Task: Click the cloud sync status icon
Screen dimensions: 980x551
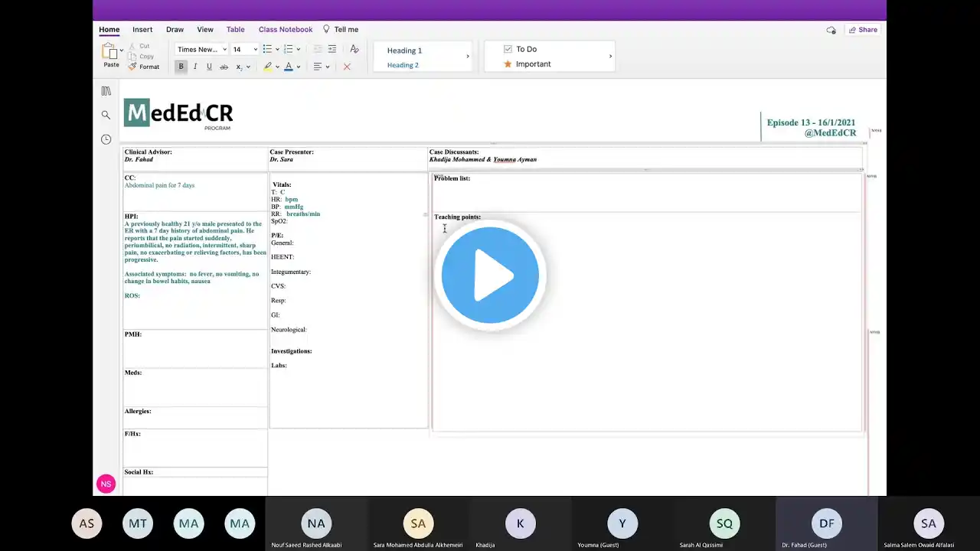Action: [831, 30]
